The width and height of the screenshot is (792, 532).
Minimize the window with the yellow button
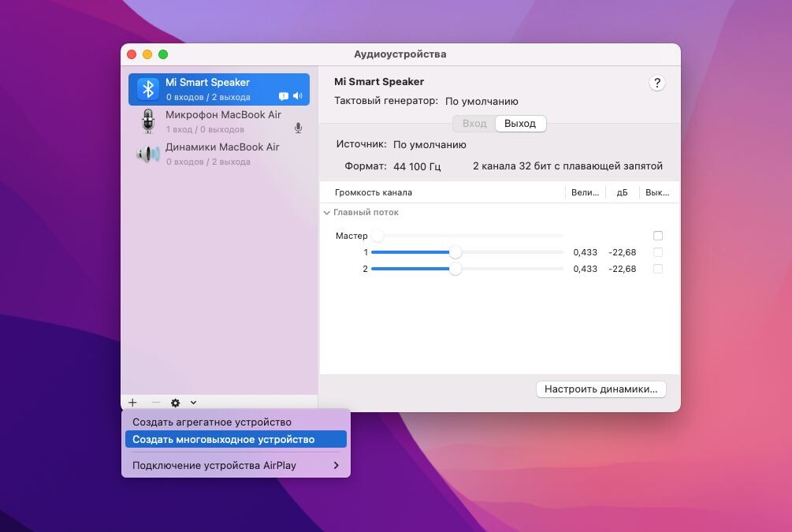[147, 54]
